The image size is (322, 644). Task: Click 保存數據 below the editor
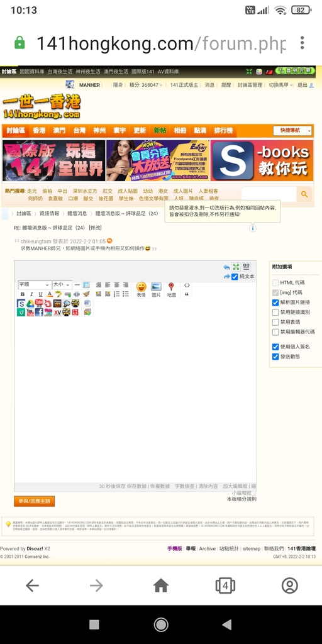point(136,486)
